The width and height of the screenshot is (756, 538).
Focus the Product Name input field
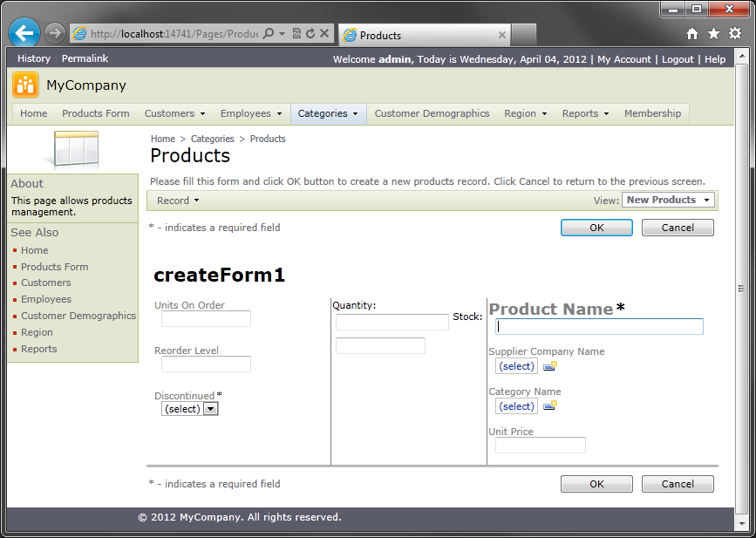[599, 327]
